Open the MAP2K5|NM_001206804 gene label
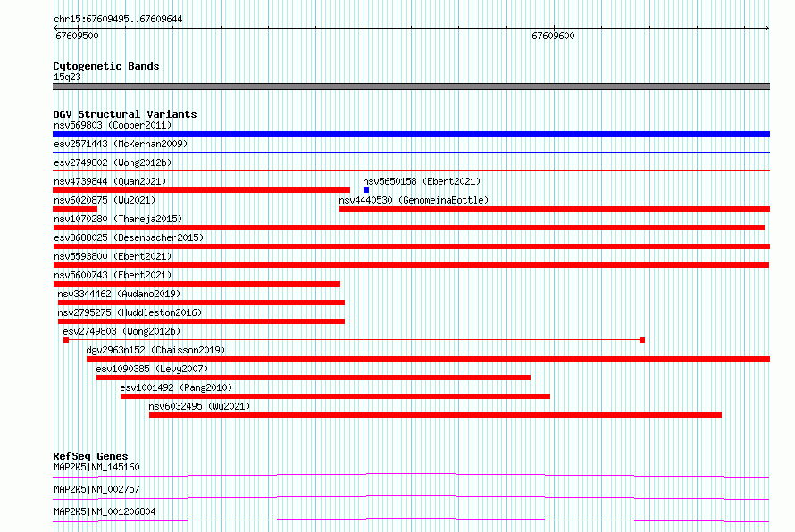Image resolution: width=795 pixels, height=532 pixels. (x=105, y=511)
